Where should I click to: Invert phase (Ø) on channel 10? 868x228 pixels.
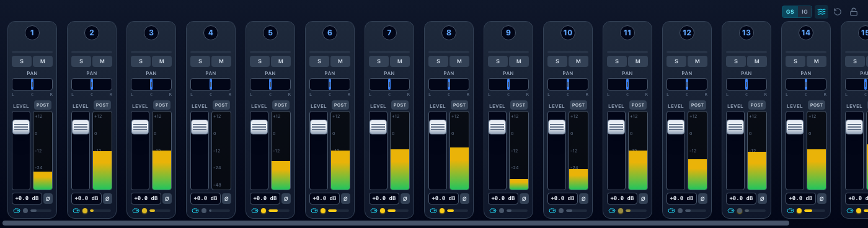[583, 198]
